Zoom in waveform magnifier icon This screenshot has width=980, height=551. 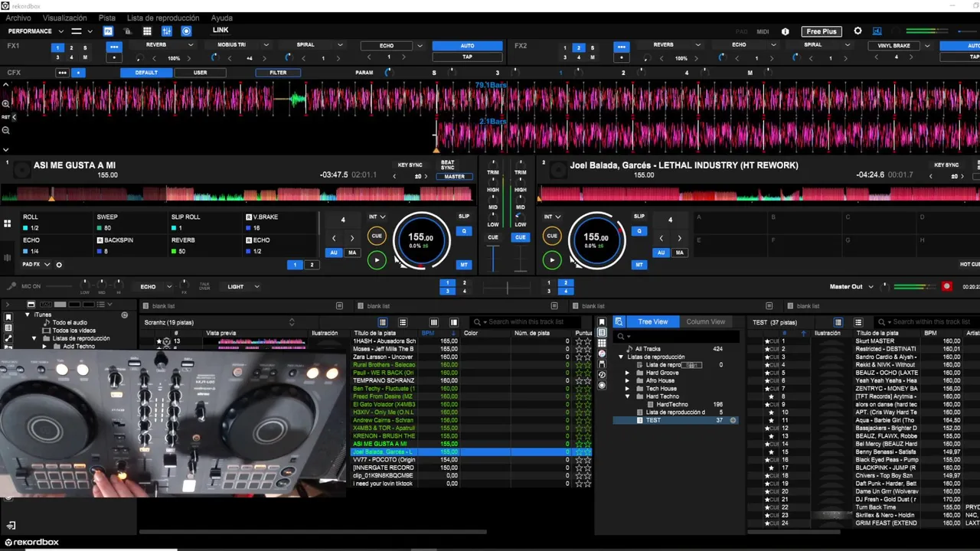[5, 103]
